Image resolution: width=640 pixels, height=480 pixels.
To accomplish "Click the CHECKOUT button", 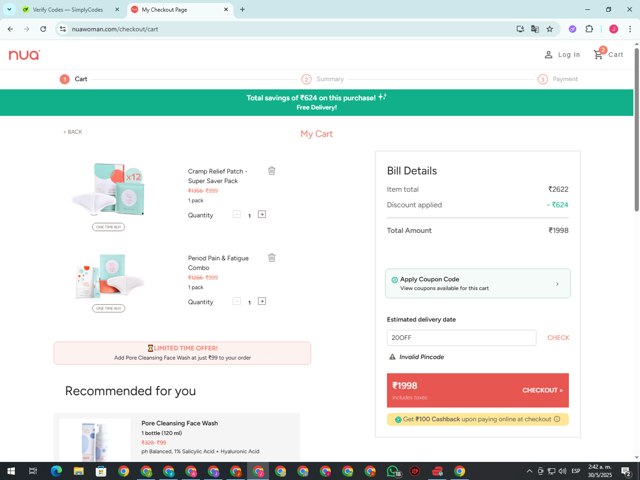I will click(478, 390).
